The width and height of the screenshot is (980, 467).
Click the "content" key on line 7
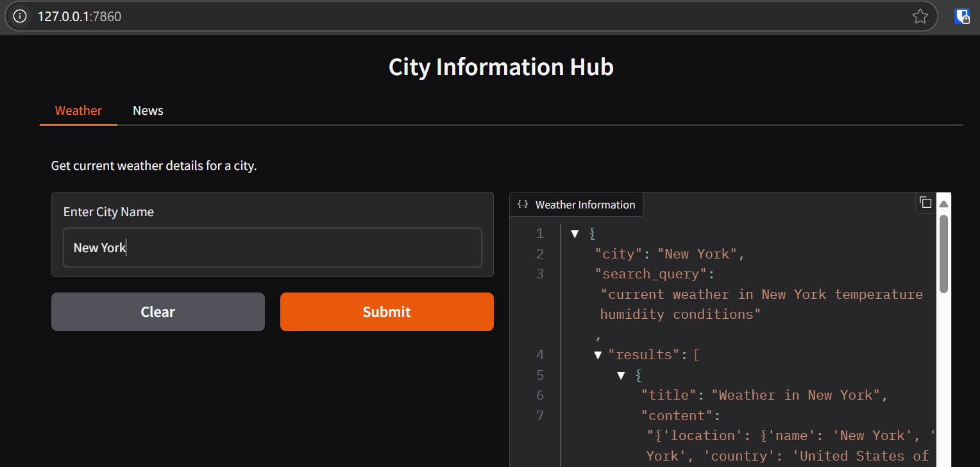[x=677, y=416]
